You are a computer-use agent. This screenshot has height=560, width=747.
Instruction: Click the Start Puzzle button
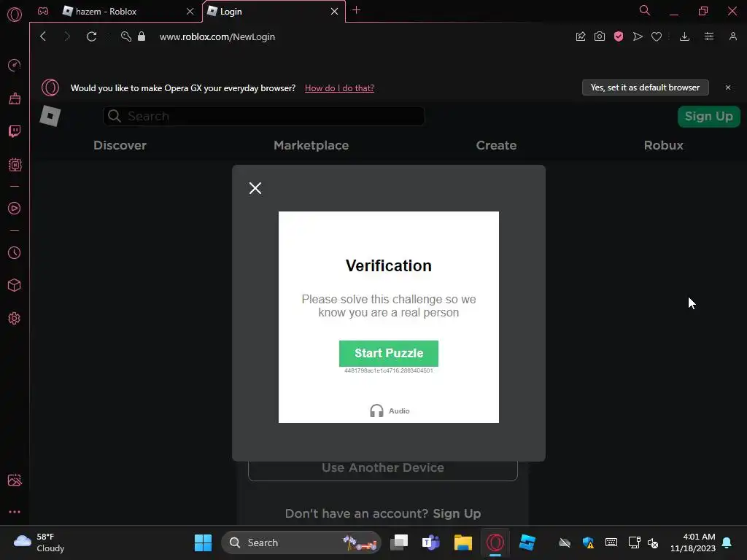(389, 354)
